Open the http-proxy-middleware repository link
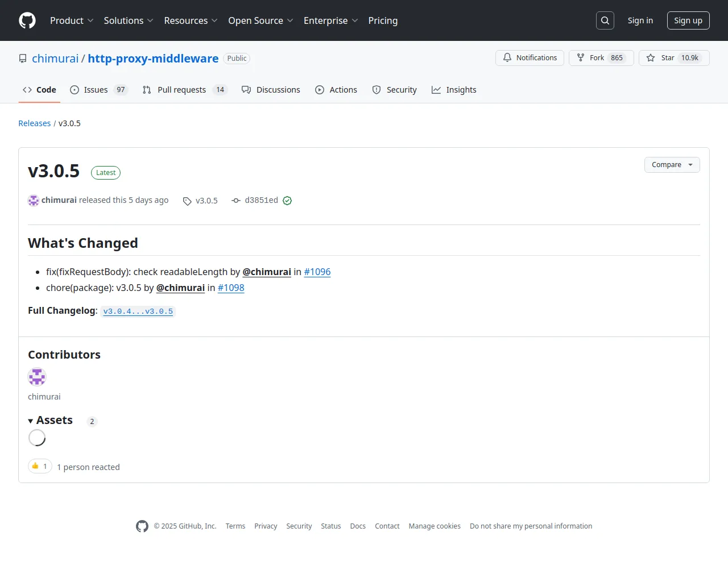Viewport: 728px width, 582px height. [x=153, y=59]
